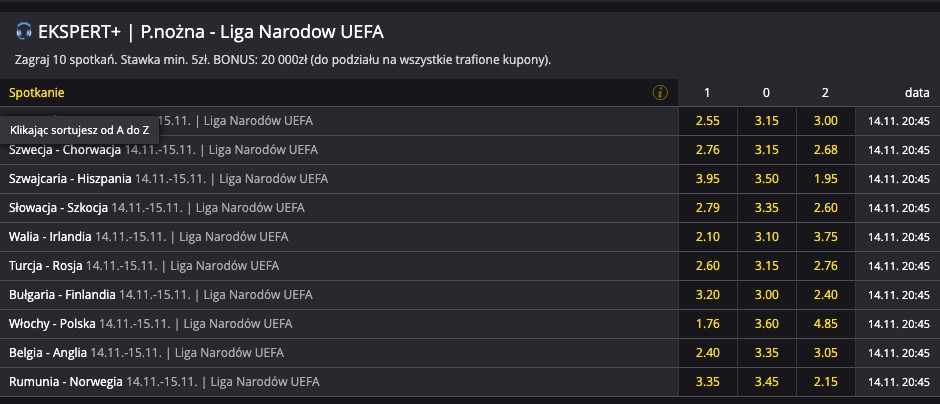Select odds 3.00 in the first match row
940x404 pixels.
click(825, 121)
